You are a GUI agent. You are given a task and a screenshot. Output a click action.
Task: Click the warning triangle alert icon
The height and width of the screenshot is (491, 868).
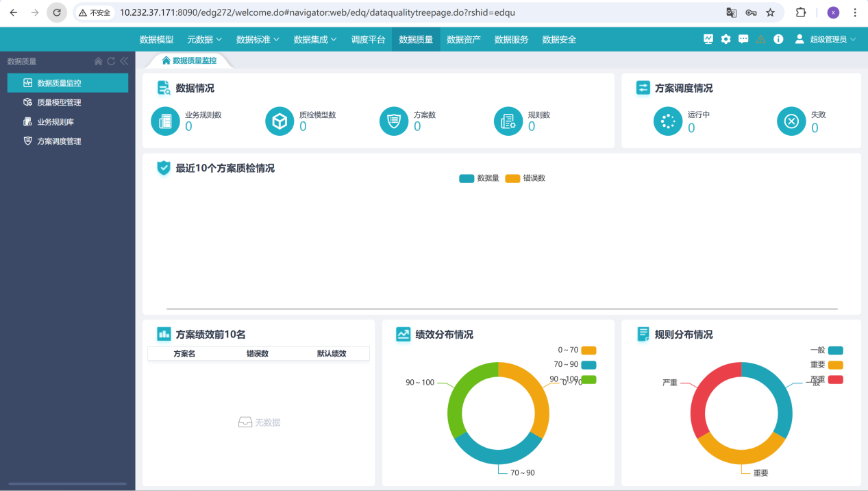point(760,39)
